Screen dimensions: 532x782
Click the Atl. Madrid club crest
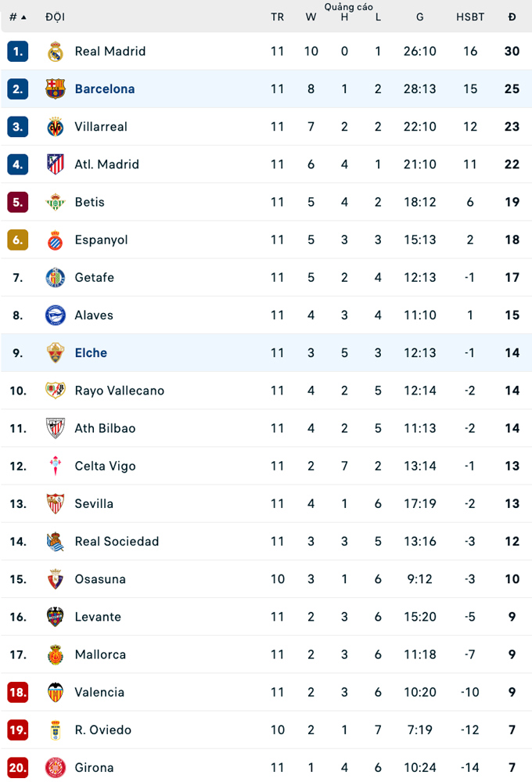coord(56,164)
